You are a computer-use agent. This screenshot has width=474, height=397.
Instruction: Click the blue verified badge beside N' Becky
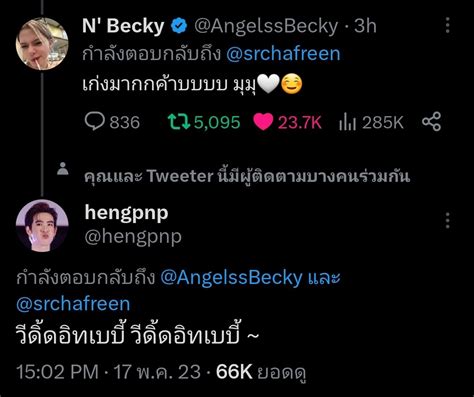[179, 26]
